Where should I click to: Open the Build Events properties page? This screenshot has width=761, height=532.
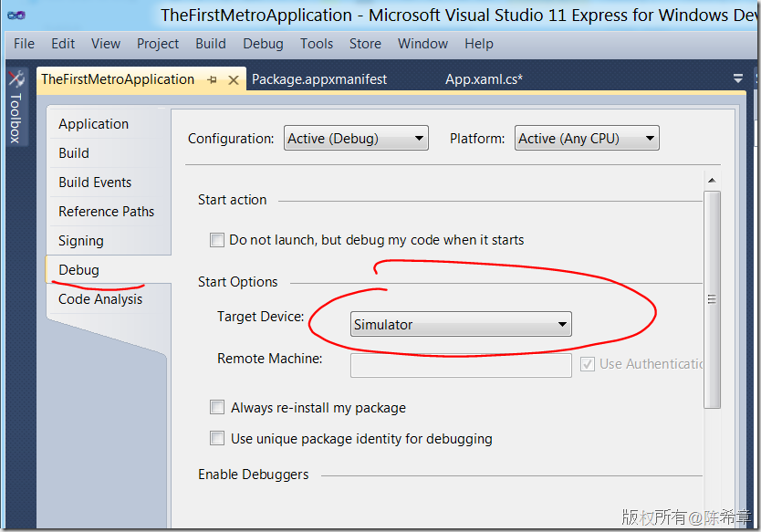[95, 183]
